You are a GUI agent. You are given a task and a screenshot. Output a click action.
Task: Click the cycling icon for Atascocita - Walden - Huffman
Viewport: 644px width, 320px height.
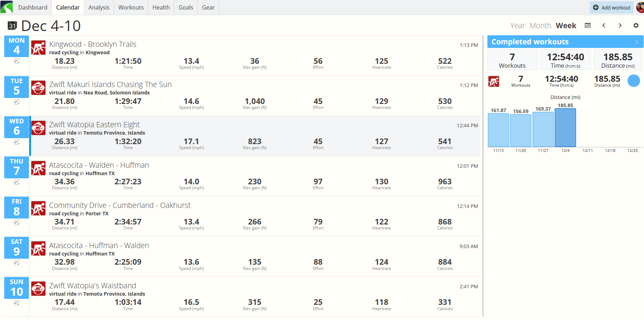(x=38, y=168)
